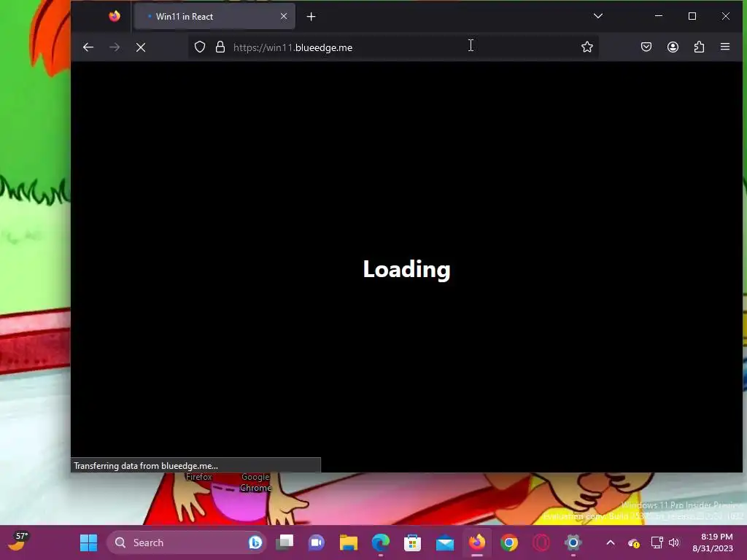Image resolution: width=747 pixels, height=560 pixels.
Task: Open the extensions puzzle-piece menu
Action: pyautogui.click(x=699, y=47)
